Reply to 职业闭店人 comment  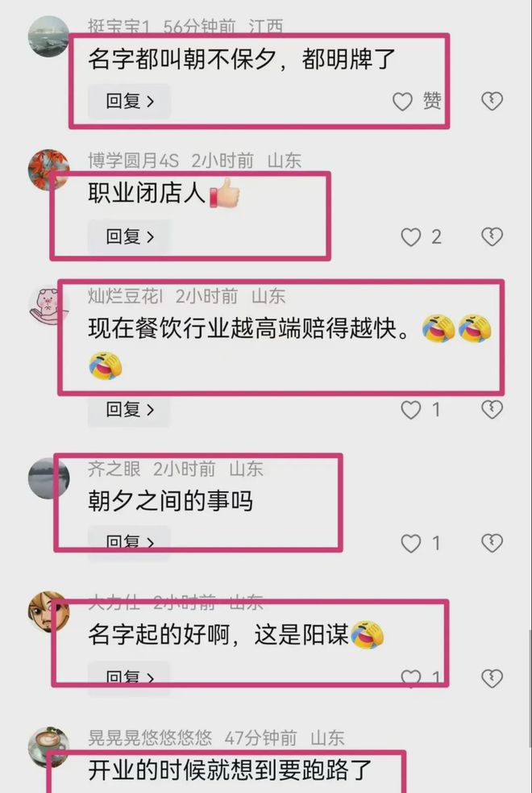[129, 236]
